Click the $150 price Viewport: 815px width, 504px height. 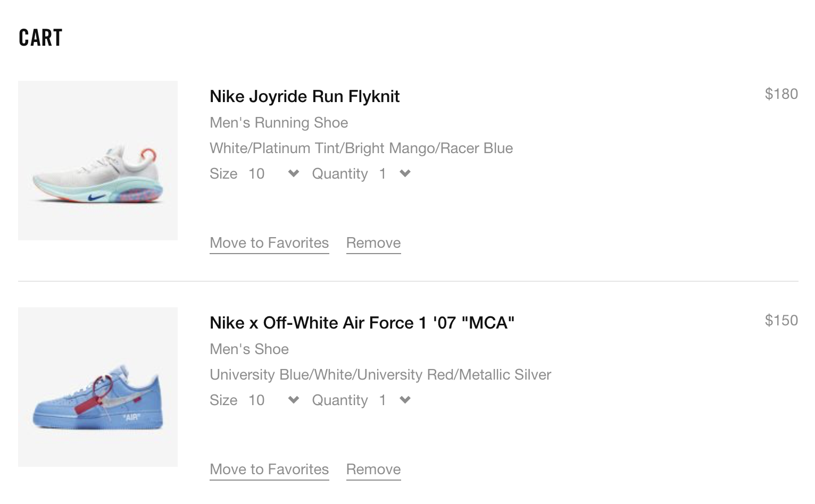(781, 321)
